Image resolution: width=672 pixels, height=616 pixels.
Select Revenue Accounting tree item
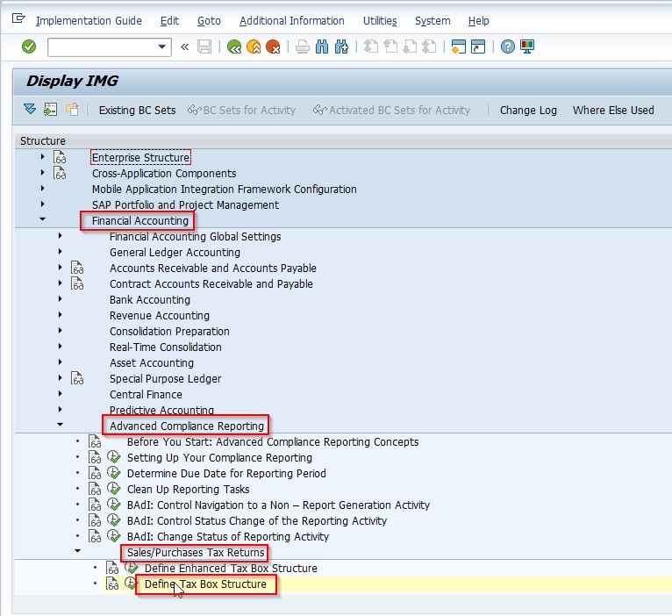[x=160, y=316]
